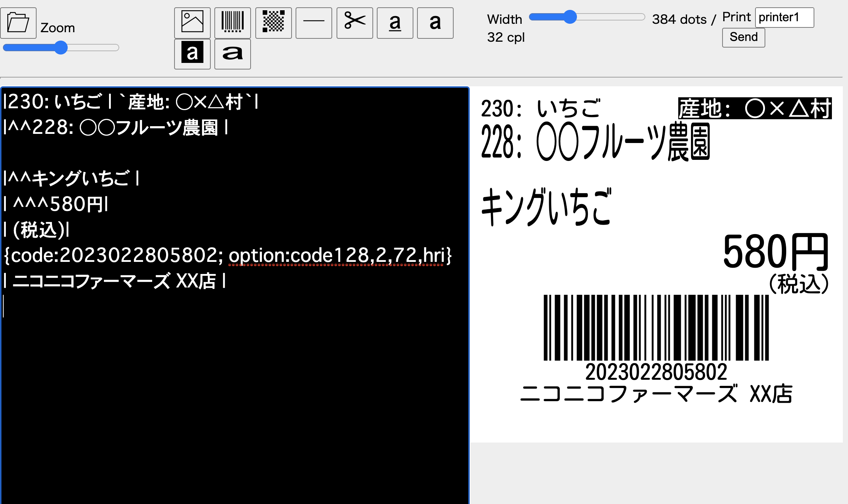
Task: Click the printer1 name input field
Action: click(784, 17)
